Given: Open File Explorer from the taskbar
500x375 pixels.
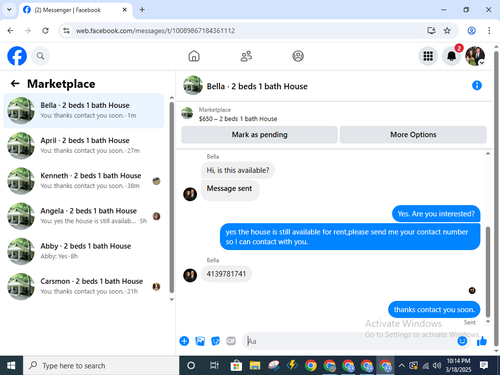Looking at the screenshot, I should pos(255,366).
